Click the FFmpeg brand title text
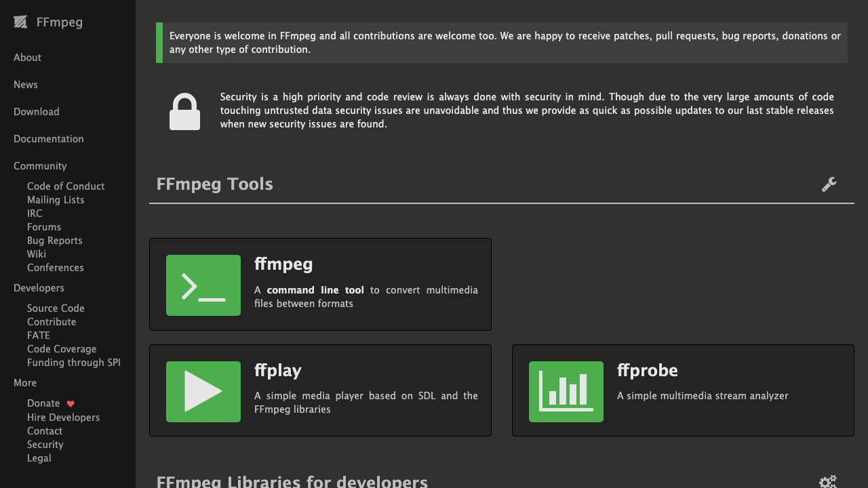The width and height of the screenshot is (868, 488). coord(60,22)
